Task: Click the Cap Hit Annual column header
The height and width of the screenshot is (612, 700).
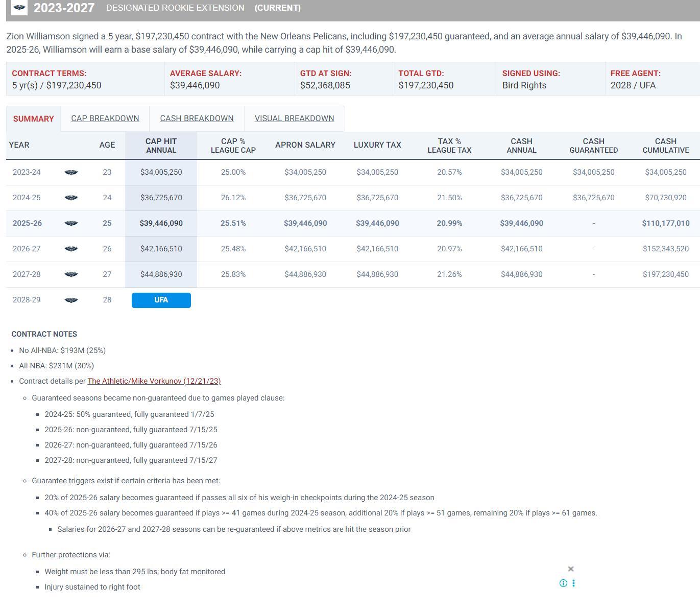Action: tap(161, 146)
